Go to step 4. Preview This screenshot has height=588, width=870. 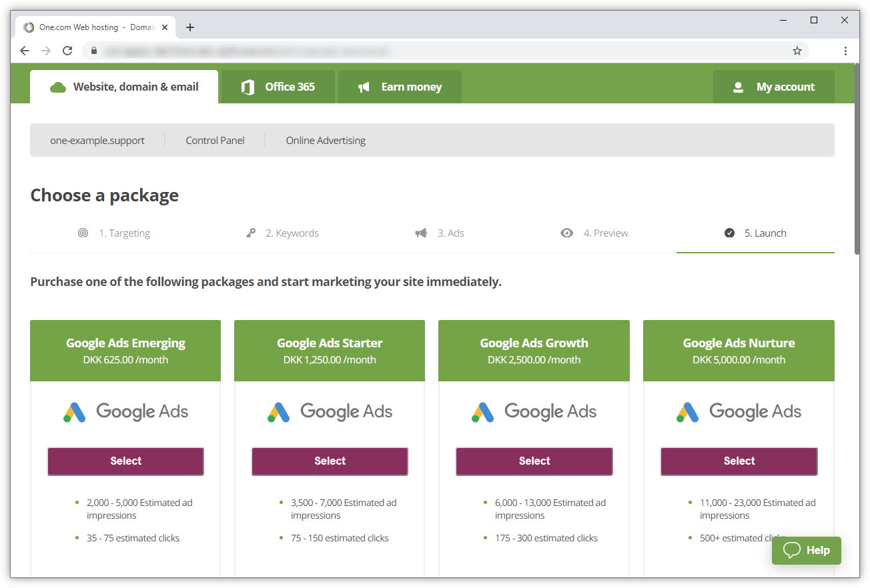594,233
